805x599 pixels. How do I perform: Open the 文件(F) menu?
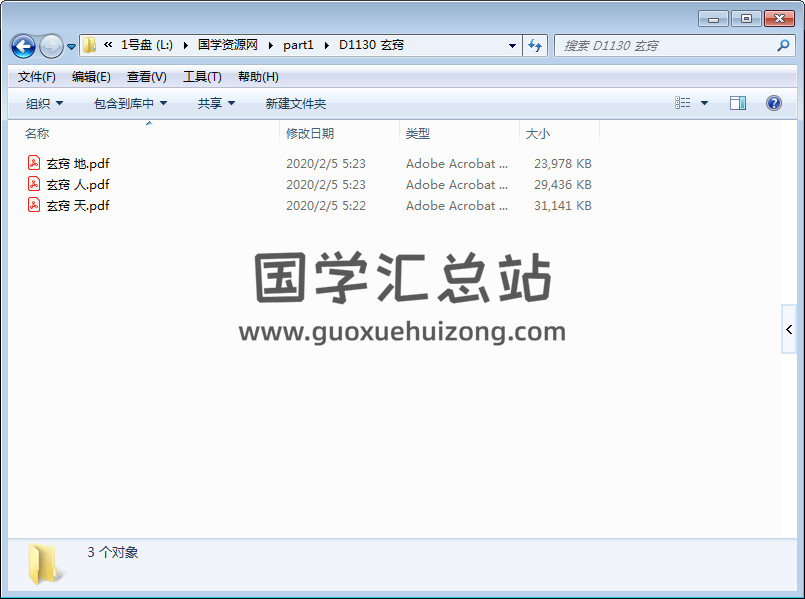[36, 77]
